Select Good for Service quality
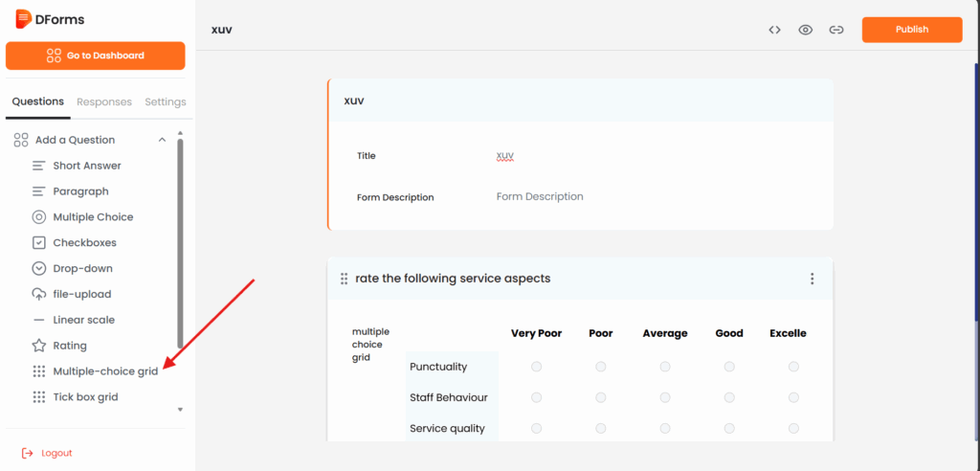The image size is (980, 471). coord(729,428)
